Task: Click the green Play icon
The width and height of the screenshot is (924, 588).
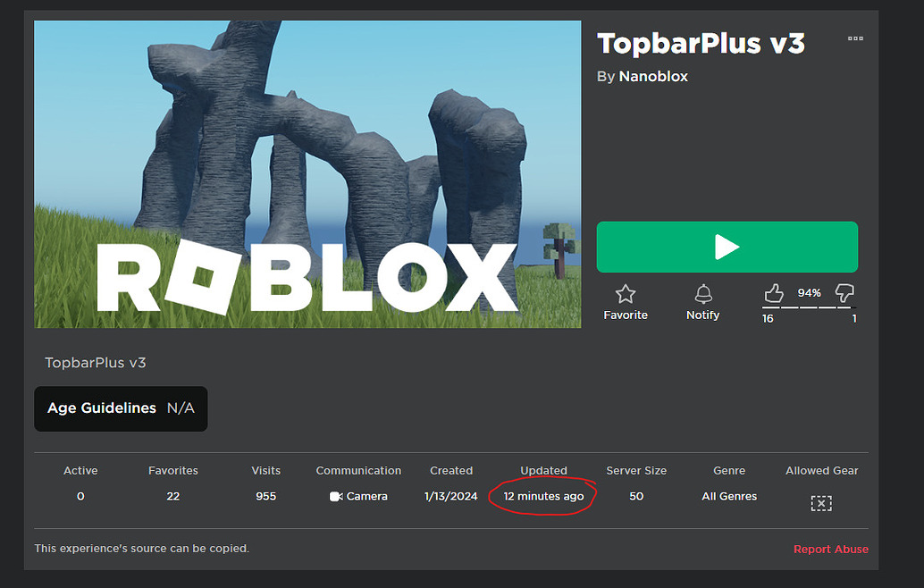Action: pos(727,247)
